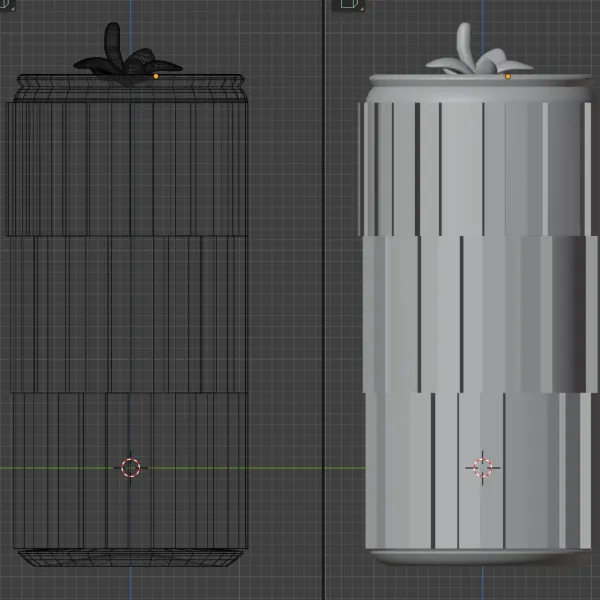Click the solid shaded can's middle body section
The image size is (600, 600).
pos(480,314)
